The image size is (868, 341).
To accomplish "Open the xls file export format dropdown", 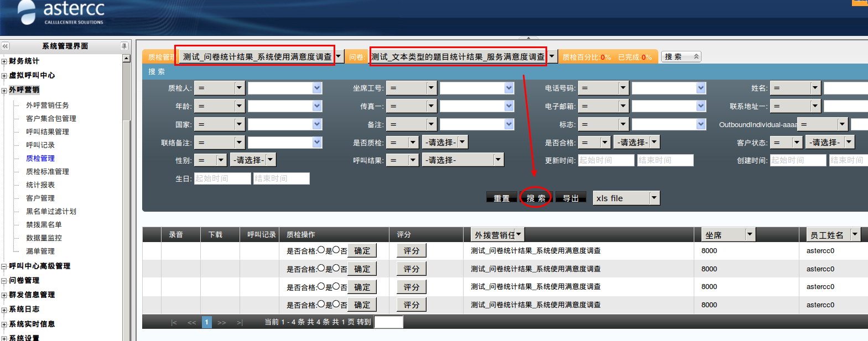I will coord(654,198).
